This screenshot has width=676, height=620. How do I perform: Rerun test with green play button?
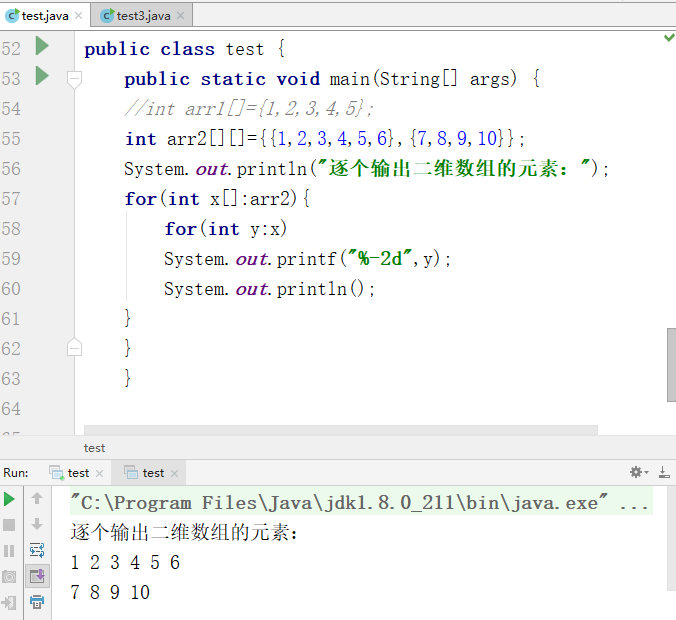pos(9,499)
